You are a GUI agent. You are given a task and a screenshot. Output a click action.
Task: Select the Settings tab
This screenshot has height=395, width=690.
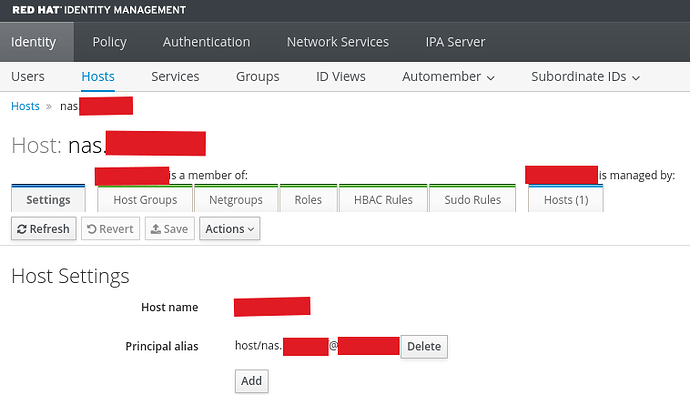tap(48, 199)
